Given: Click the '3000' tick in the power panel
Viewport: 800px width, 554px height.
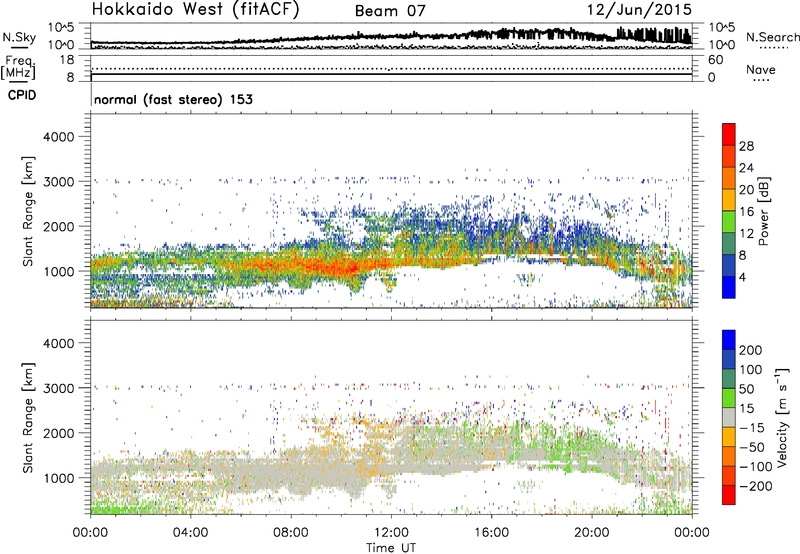Looking at the screenshot, I should (x=59, y=182).
